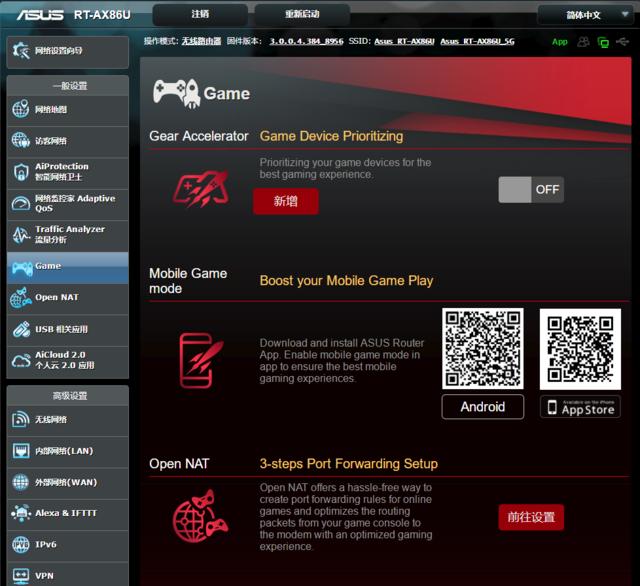The height and width of the screenshot is (586, 640).
Task: Click the Android download button
Action: [482, 406]
